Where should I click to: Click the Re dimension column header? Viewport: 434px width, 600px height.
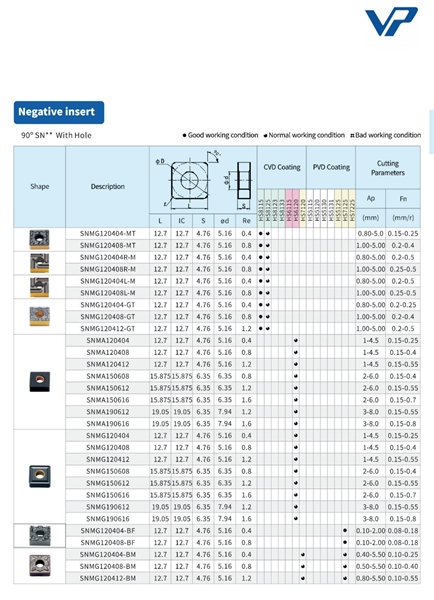click(x=246, y=221)
